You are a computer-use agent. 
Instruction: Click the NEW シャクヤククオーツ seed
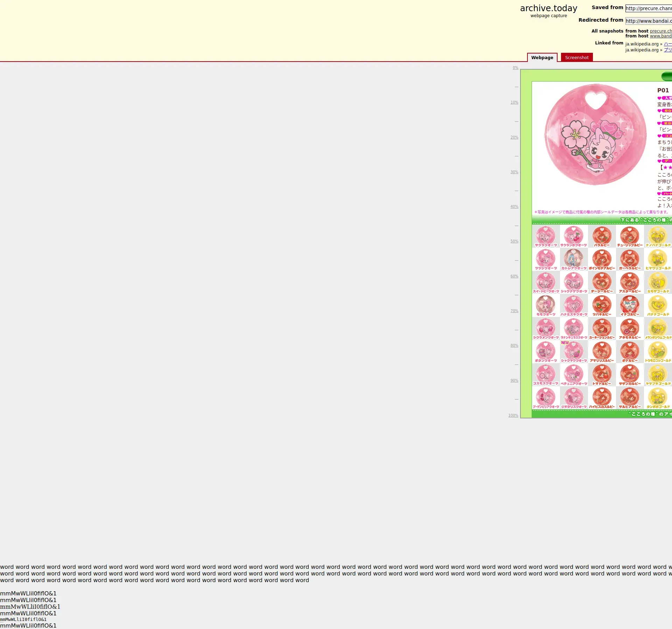pyautogui.click(x=573, y=351)
